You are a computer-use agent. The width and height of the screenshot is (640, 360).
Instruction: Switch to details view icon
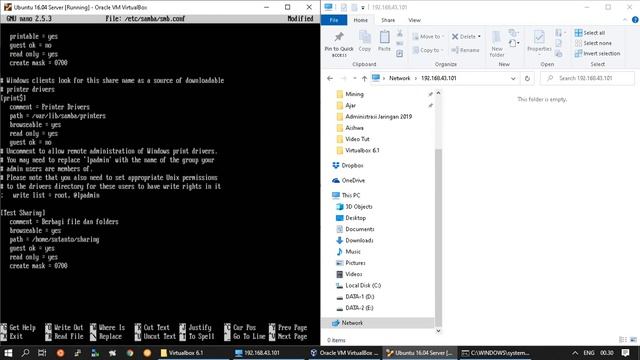click(623, 340)
